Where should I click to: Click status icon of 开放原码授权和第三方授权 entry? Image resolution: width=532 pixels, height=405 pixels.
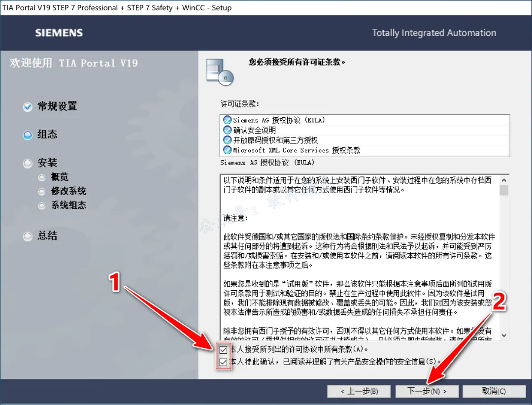[x=227, y=140]
